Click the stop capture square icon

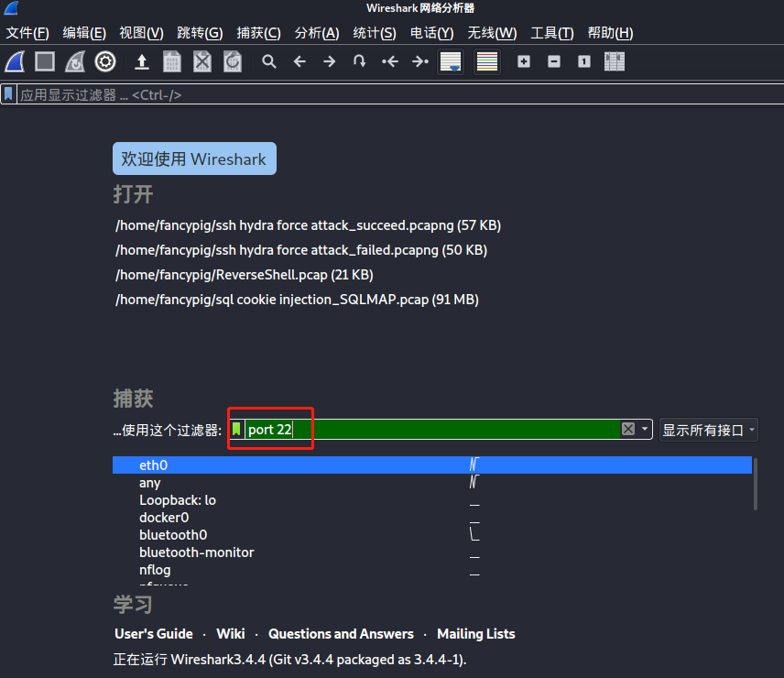tap(45, 62)
